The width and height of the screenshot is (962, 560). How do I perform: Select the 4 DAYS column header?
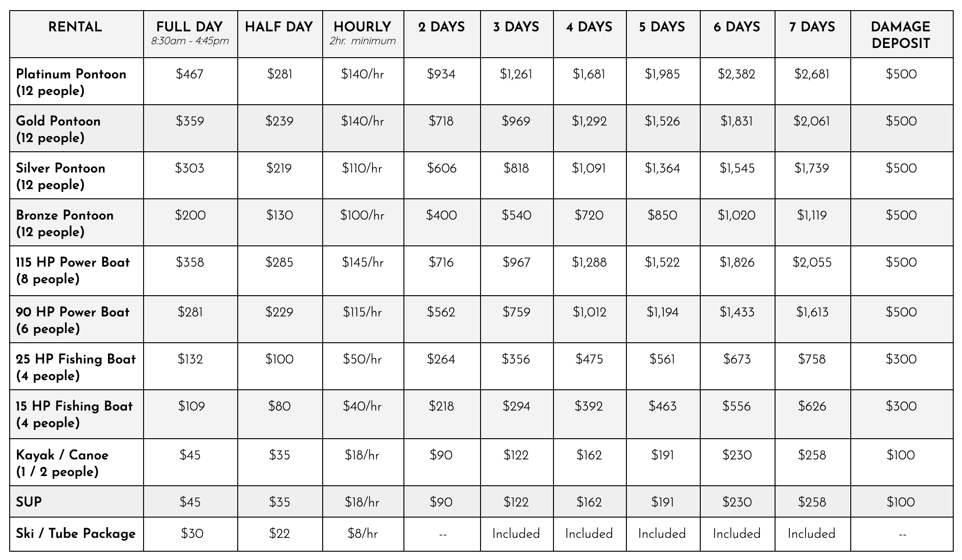point(589,27)
